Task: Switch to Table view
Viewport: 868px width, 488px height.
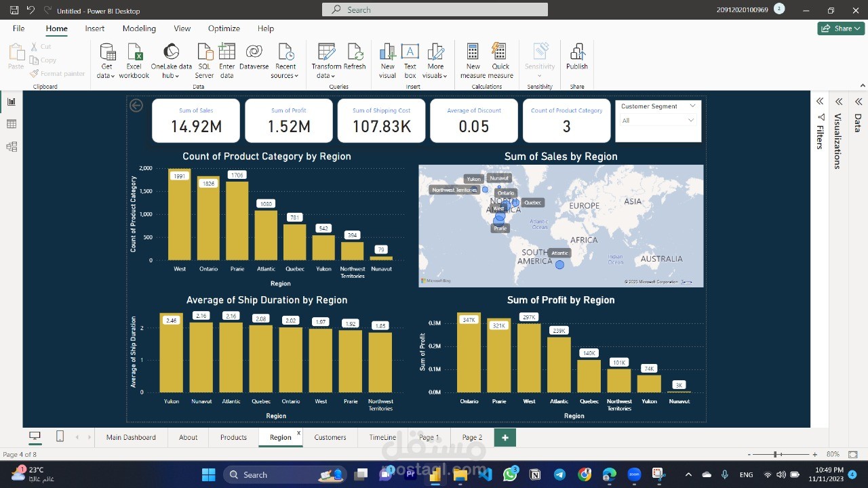Action: click(11, 123)
